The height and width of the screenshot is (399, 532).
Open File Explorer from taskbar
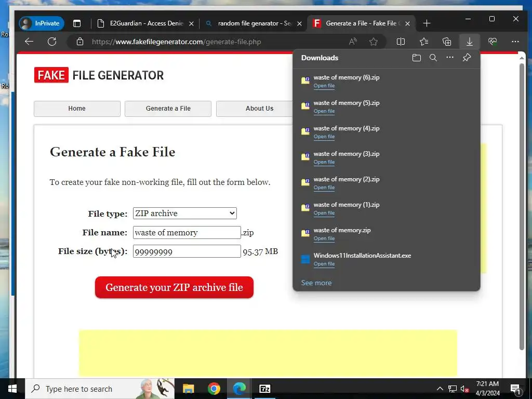point(188,389)
